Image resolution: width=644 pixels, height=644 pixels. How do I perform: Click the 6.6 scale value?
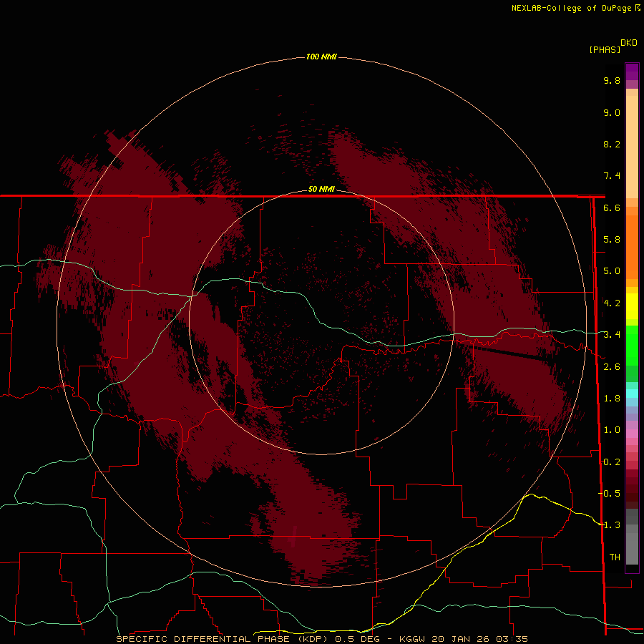(x=612, y=208)
